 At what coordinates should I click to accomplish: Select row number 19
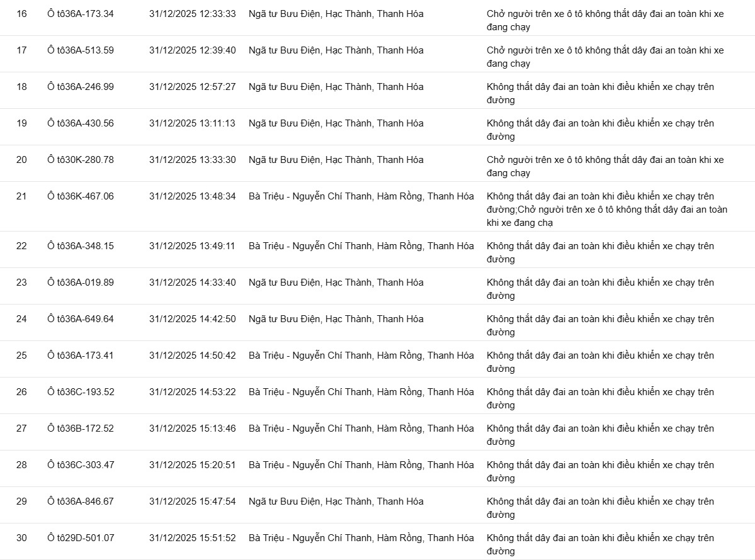click(21, 123)
